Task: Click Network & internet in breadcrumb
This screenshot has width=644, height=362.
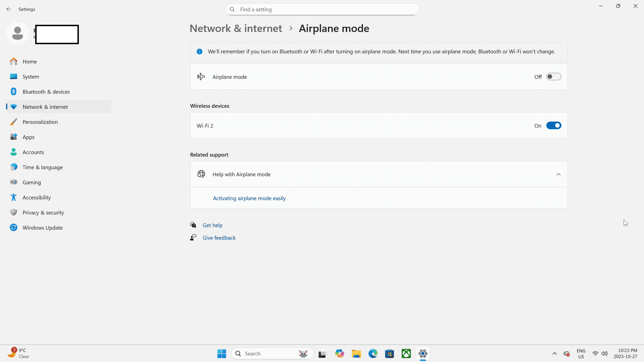Action: (236, 28)
